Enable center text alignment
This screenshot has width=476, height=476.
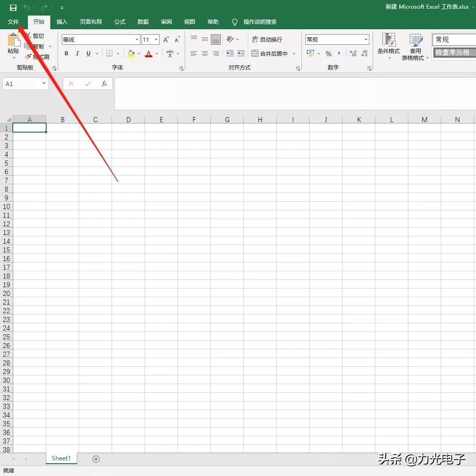(204, 53)
